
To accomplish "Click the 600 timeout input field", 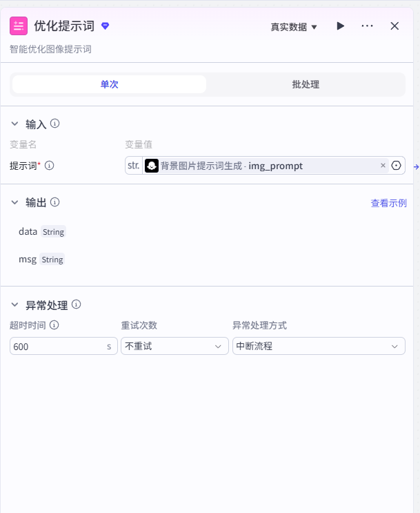I will (x=63, y=346).
